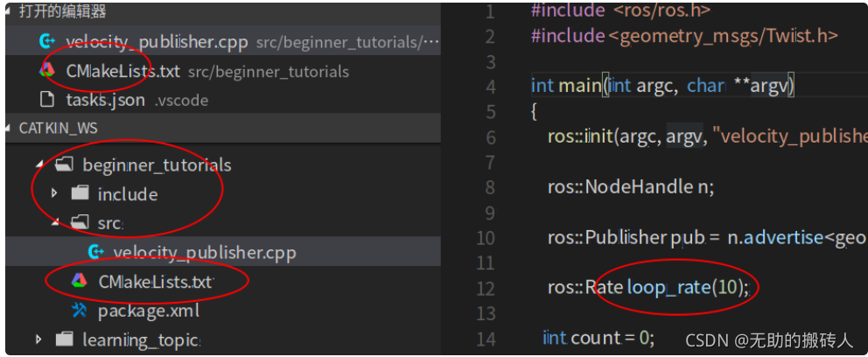Click the src open-folder icon
Image resolution: width=868 pixels, height=357 pixels.
pos(80,222)
